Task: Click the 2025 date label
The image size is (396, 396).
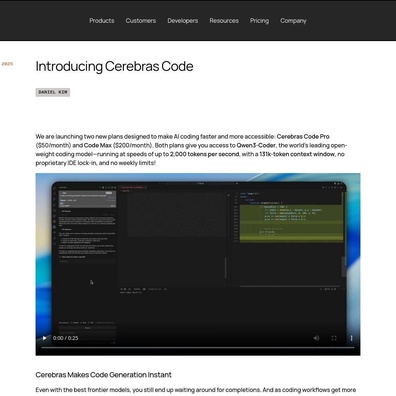Action: tap(7, 64)
